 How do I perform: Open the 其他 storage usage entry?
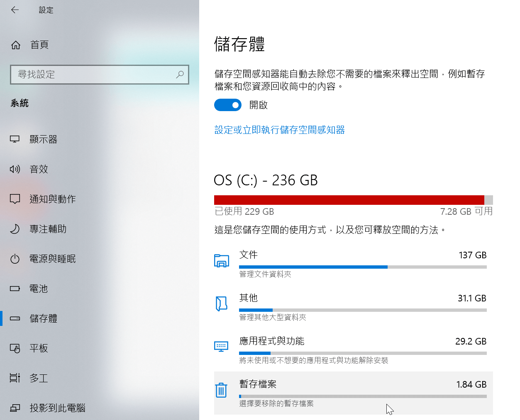pyautogui.click(x=354, y=307)
